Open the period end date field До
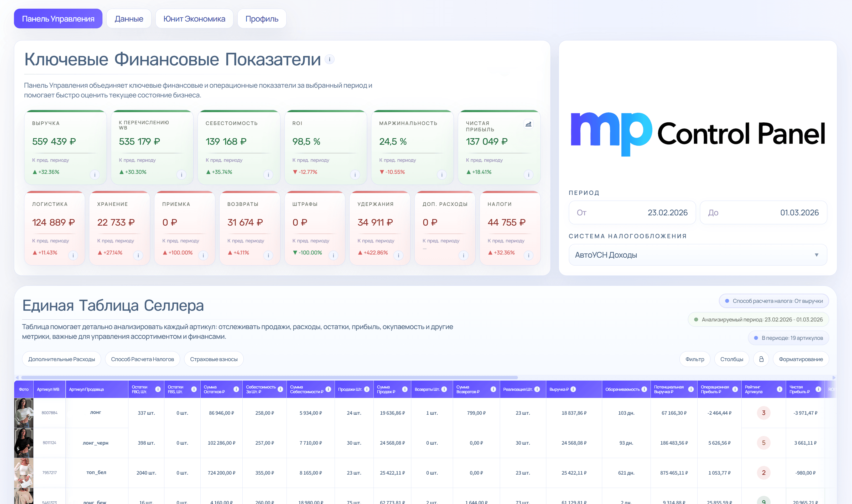This screenshot has height=504, width=852. 763,212
